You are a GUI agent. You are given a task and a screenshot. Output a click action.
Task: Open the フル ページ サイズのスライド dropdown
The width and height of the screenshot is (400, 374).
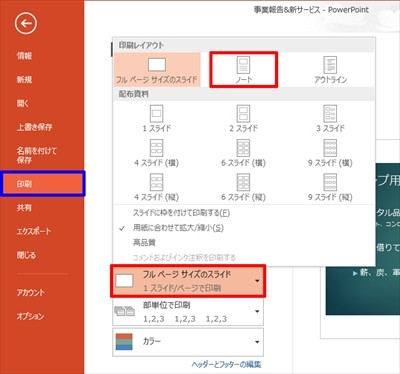click(188, 281)
